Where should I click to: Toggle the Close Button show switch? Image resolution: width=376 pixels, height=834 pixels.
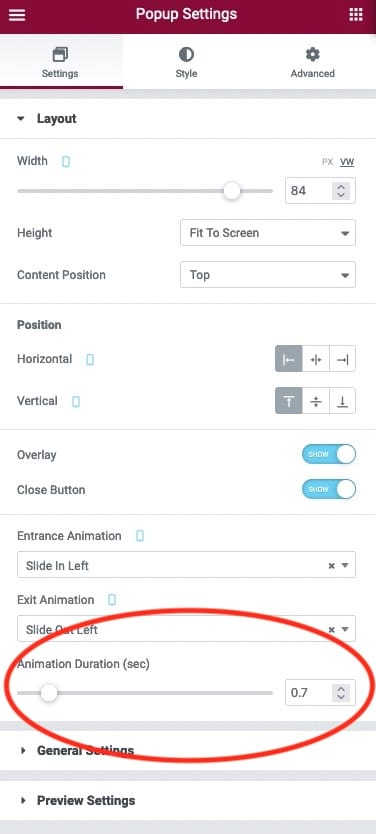click(329, 489)
